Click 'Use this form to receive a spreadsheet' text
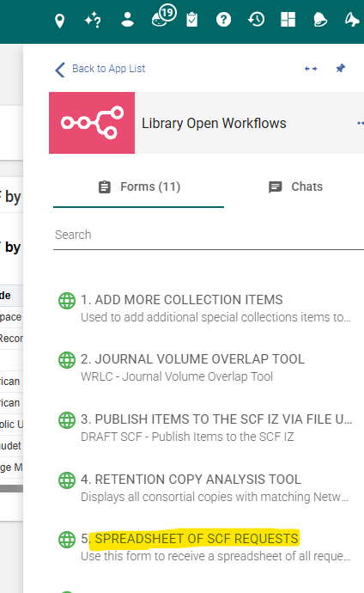 point(215,556)
